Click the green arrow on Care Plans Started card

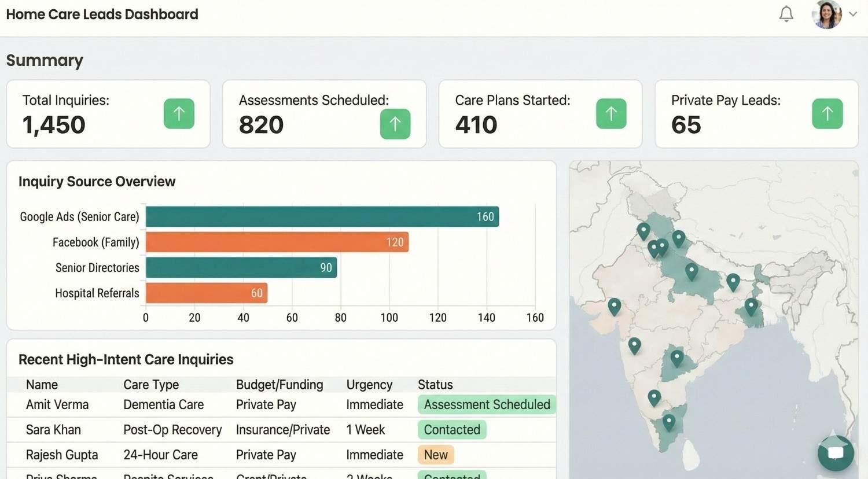coord(611,113)
